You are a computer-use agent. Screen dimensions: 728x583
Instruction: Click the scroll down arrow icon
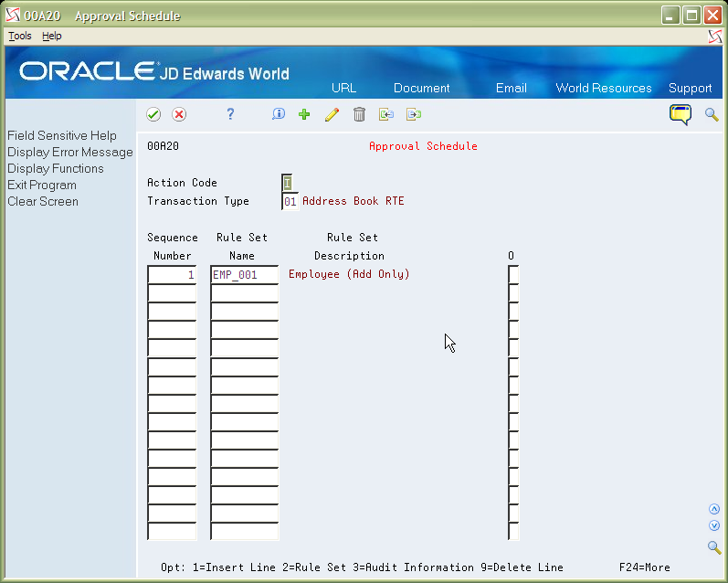click(x=714, y=525)
